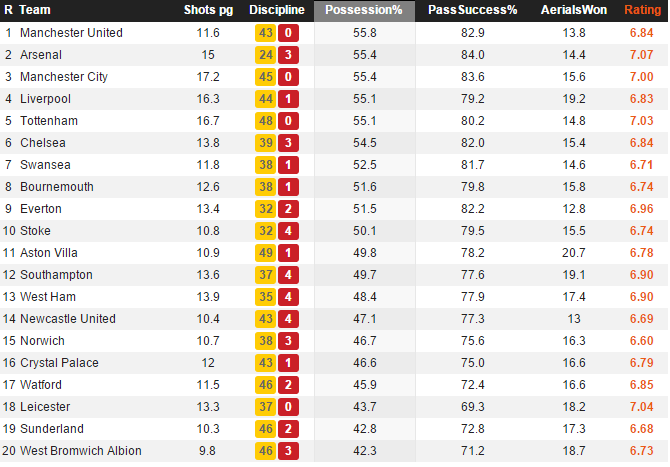Screen dimensions: 670x467
Task: Sort table by Possession% column header
Action: [364, 11]
